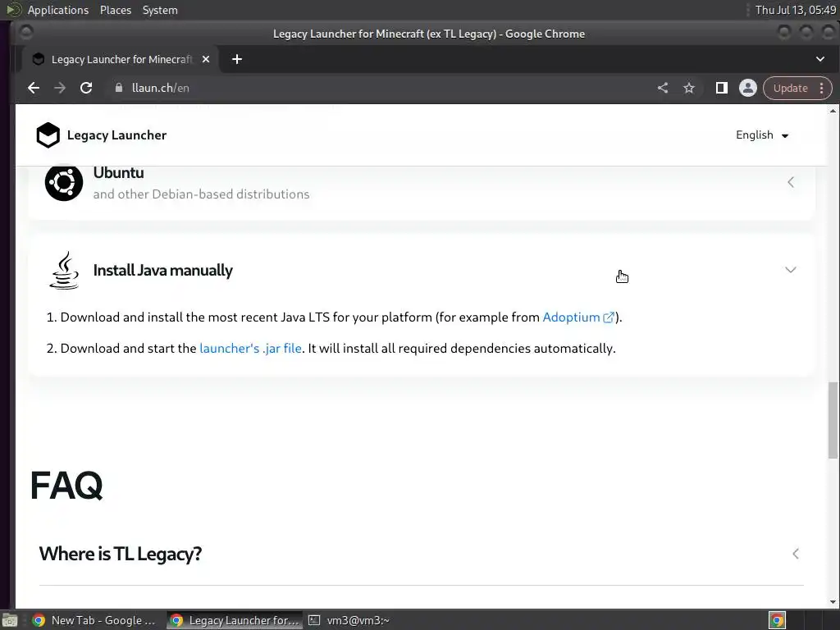Click the Legacy Launcher logo icon
This screenshot has width=840, height=630.
point(48,135)
